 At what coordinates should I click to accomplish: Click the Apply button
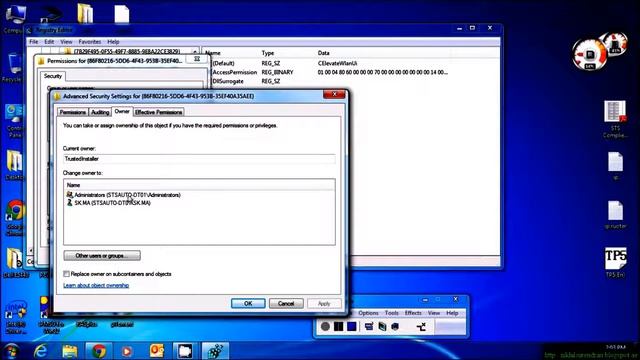[324, 303]
